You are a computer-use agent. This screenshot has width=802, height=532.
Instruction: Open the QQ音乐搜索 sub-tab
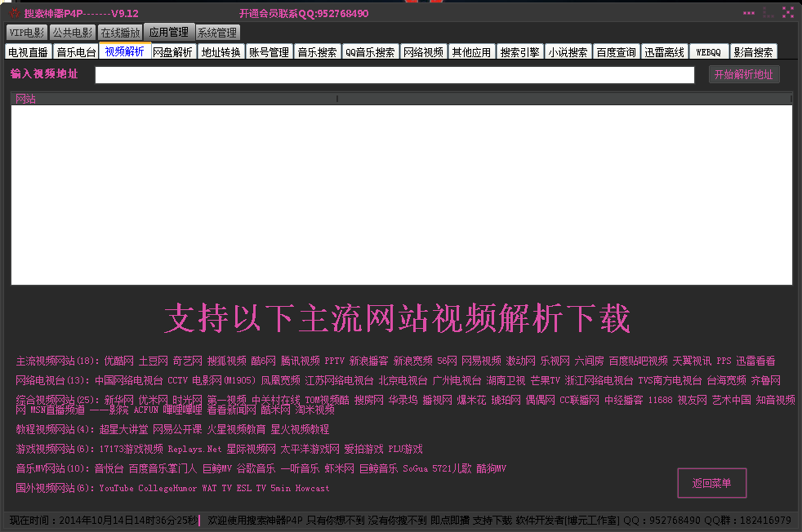coord(370,52)
